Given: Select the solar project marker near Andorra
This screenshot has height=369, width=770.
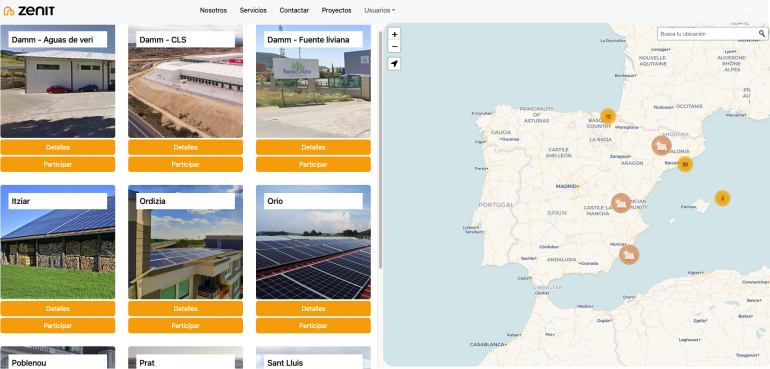Looking at the screenshot, I should (x=661, y=146).
